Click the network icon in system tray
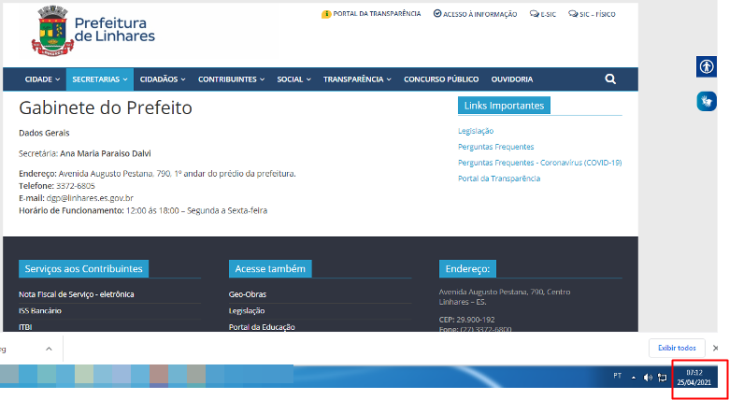Viewport: 729px width, 400px height. (x=662, y=377)
